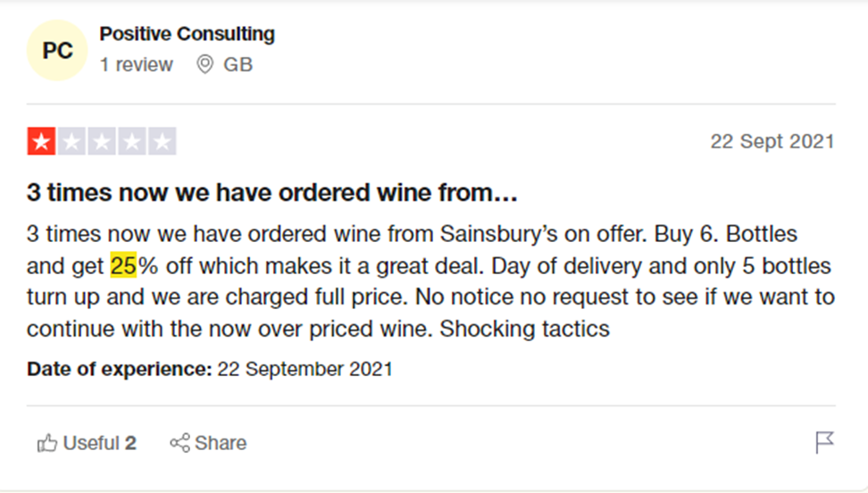Click the share network icon
This screenshot has width=868, height=493.
179,443
